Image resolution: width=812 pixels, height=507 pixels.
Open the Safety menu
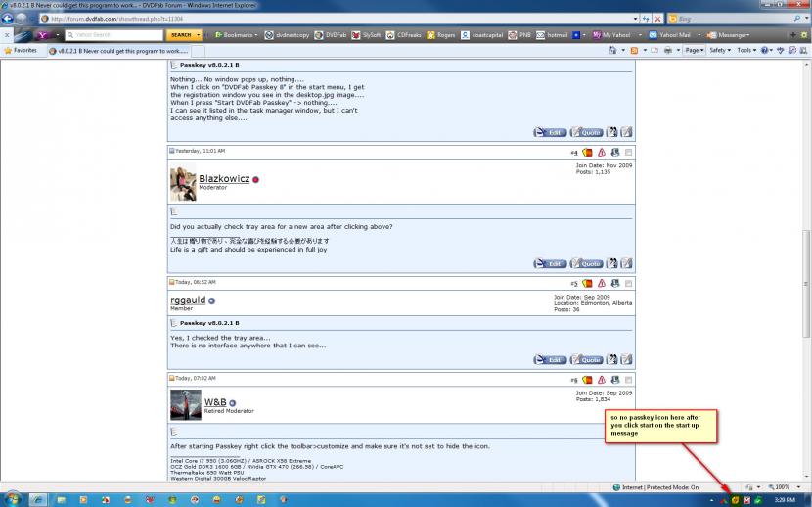(x=720, y=50)
